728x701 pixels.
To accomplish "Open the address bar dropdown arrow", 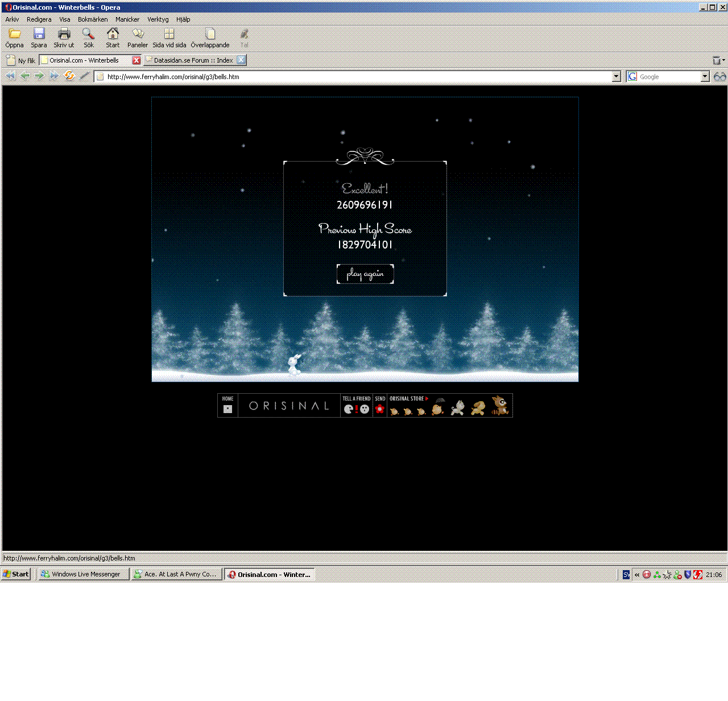I will point(616,77).
